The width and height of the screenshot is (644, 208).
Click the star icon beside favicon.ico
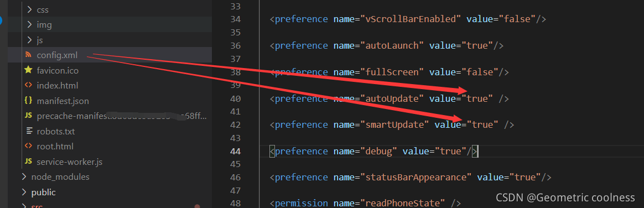click(28, 70)
